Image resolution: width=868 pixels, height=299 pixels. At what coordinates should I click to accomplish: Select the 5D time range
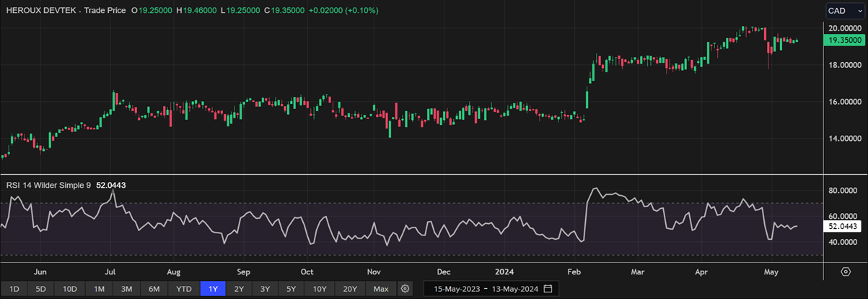[40, 289]
